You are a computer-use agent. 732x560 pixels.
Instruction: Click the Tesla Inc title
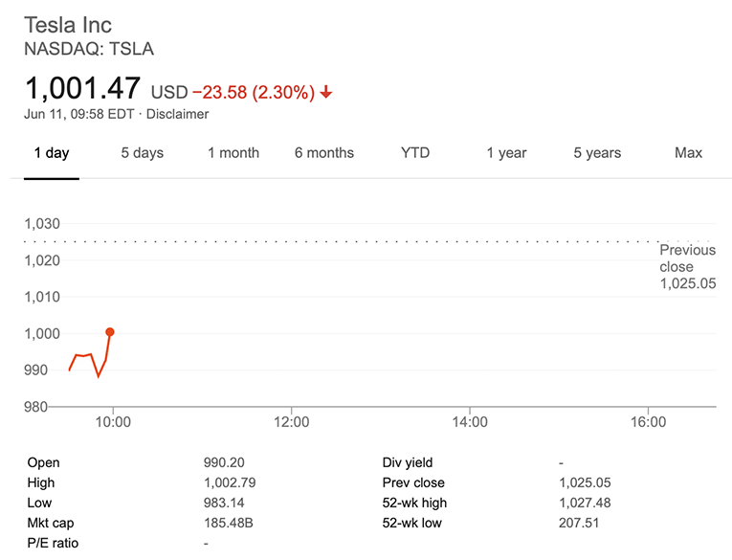pos(68,25)
